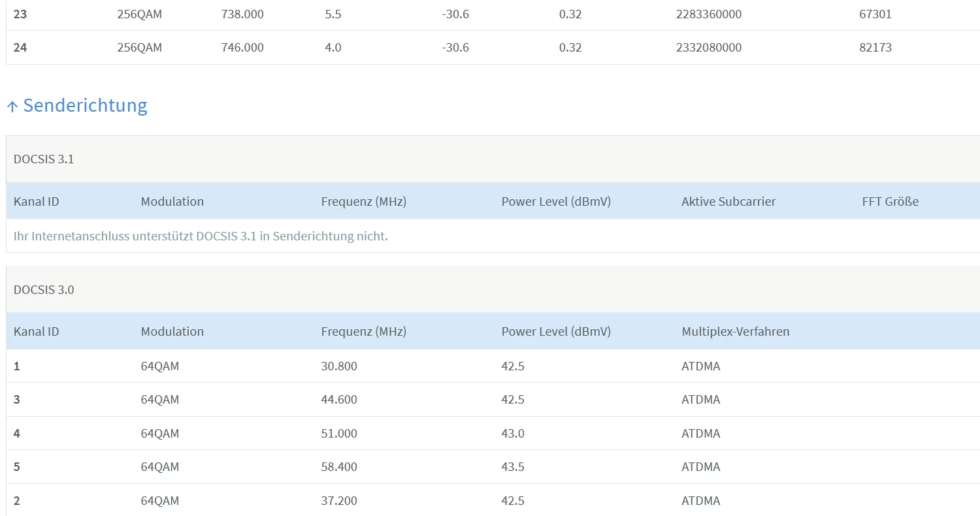Click Multiplex-Verfahren column header

[736, 331]
